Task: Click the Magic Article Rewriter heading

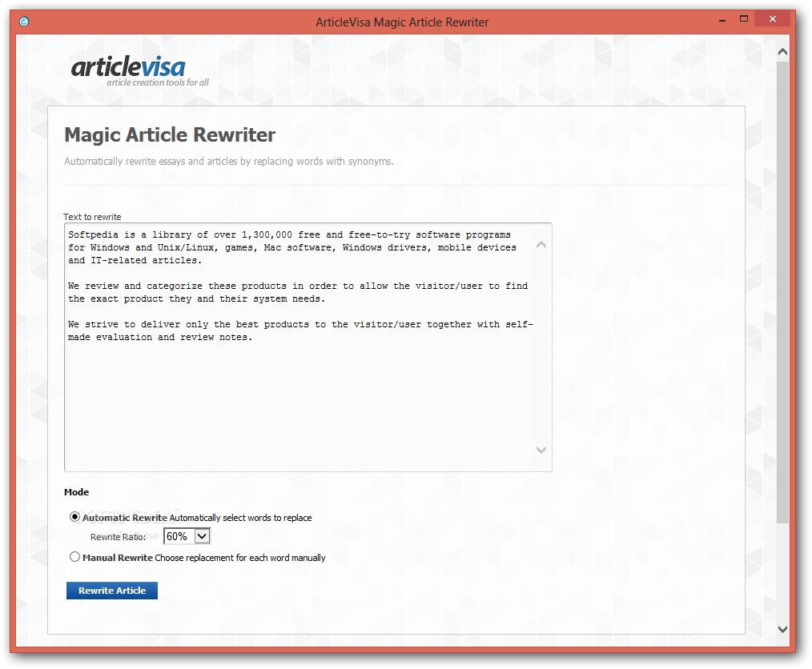Action: click(170, 134)
